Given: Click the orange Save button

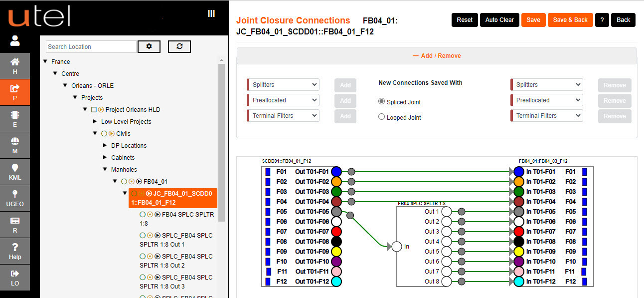Looking at the screenshot, I should [x=533, y=20].
